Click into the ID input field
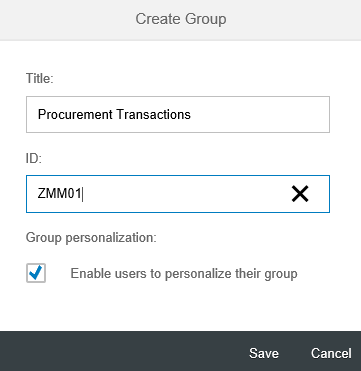Screen dimensions: 361x371 (x=178, y=194)
